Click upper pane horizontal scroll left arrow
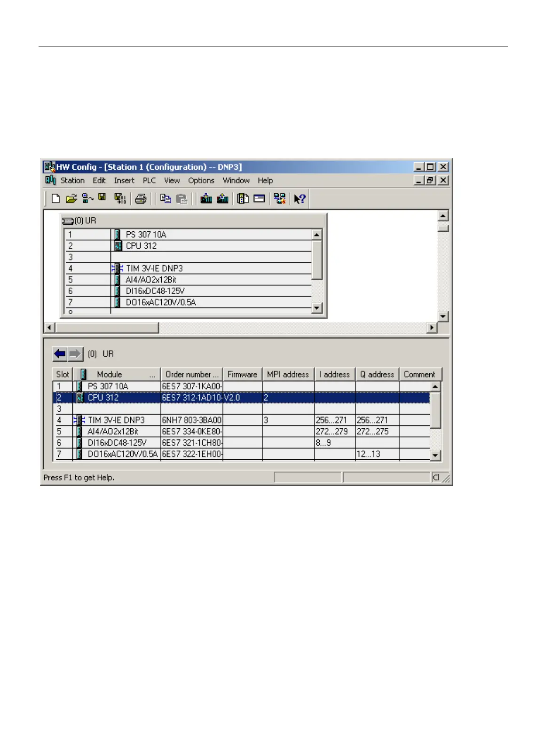The width and height of the screenshot is (560, 746). [50, 328]
